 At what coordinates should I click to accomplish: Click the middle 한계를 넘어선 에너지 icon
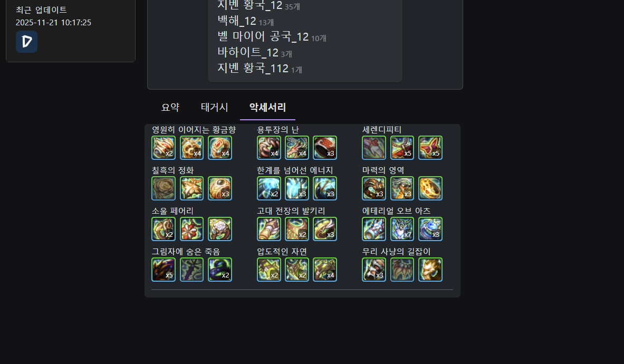point(297,188)
